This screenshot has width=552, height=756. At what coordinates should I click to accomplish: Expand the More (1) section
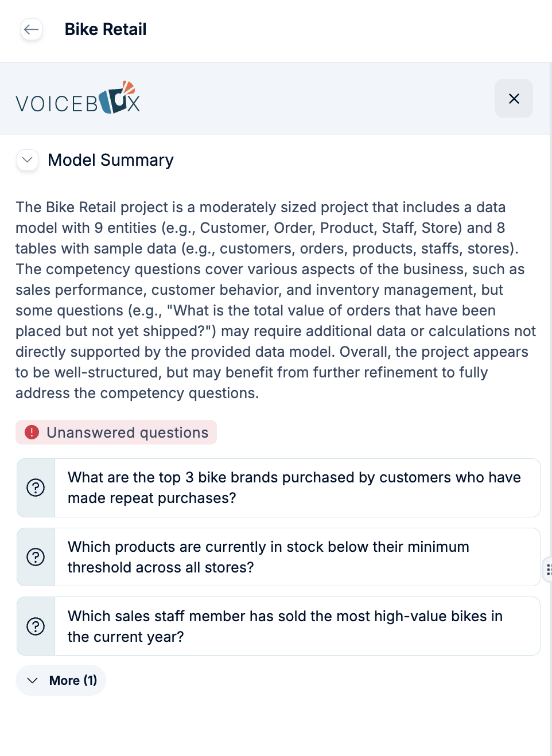click(x=61, y=680)
